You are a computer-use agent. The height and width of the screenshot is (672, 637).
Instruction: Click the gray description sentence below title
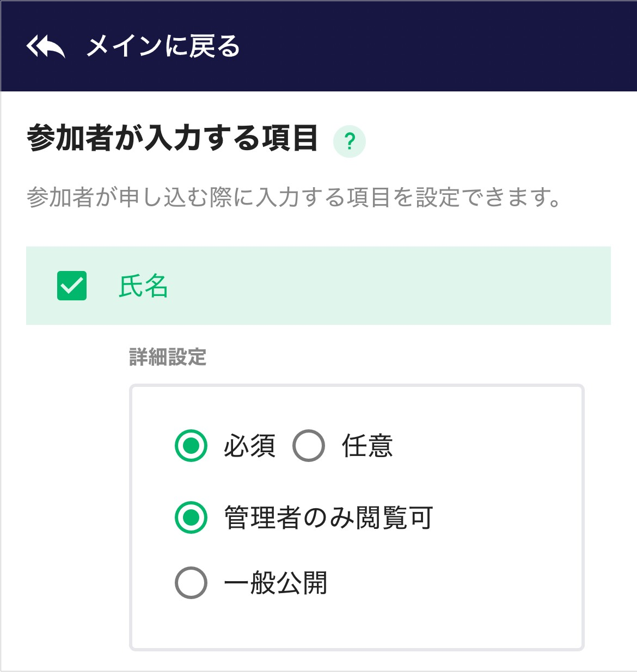[x=294, y=198]
